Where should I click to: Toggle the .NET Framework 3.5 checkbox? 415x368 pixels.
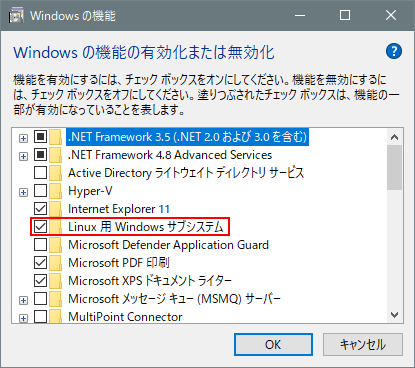click(40, 137)
